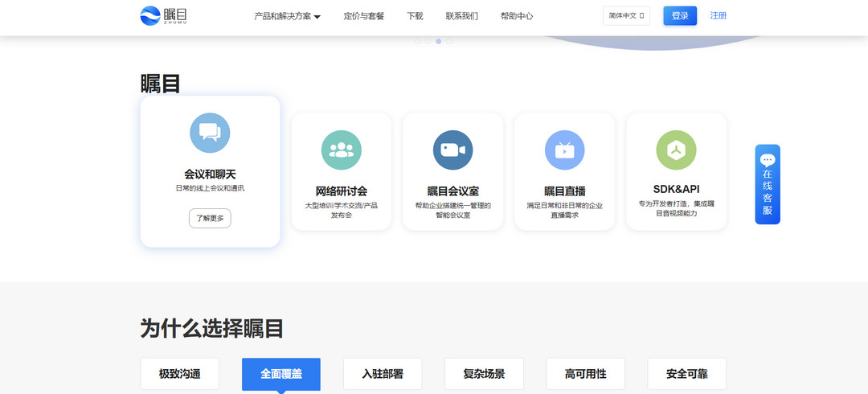Select the 安全可靠 tab
This screenshot has height=394, width=868.
(x=686, y=374)
